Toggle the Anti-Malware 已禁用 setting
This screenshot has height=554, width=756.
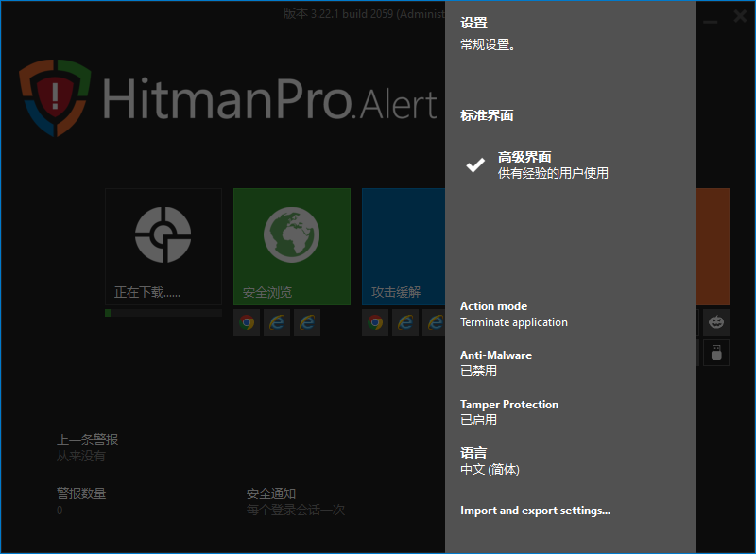[496, 363]
